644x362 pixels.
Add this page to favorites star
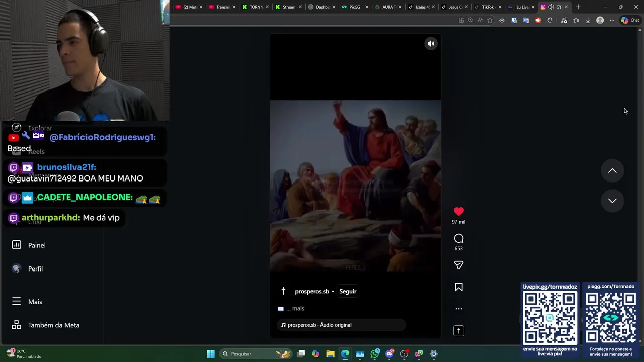pos(490,20)
